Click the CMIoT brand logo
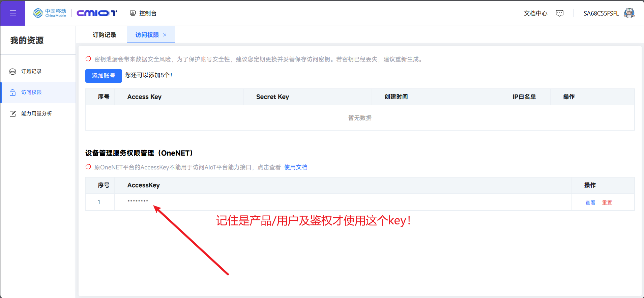644x298 pixels. pyautogui.click(x=97, y=13)
